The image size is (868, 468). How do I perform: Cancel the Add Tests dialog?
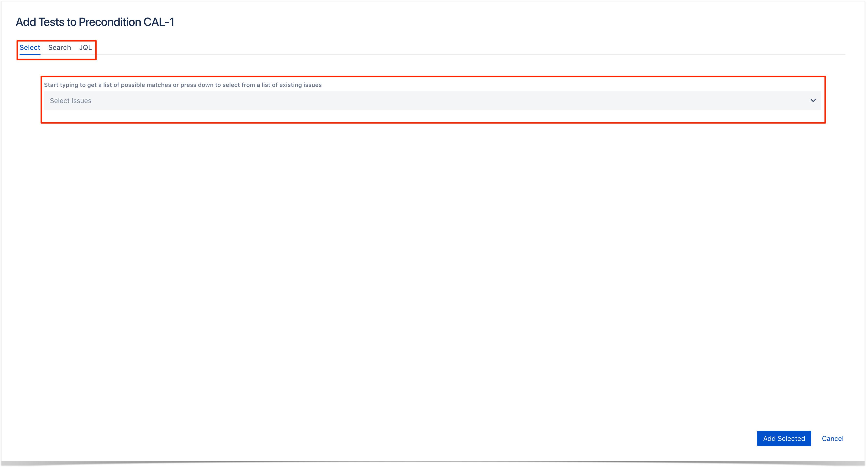pos(832,438)
